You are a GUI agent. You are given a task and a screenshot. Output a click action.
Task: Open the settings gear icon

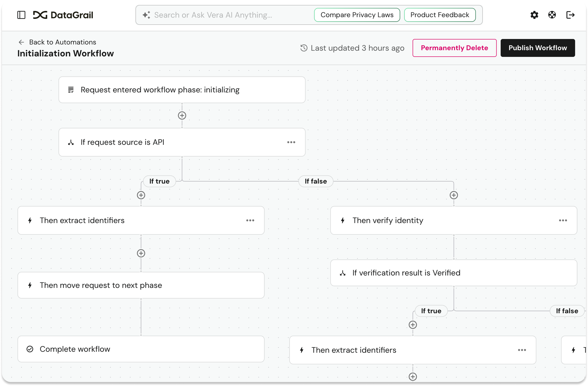coord(534,15)
